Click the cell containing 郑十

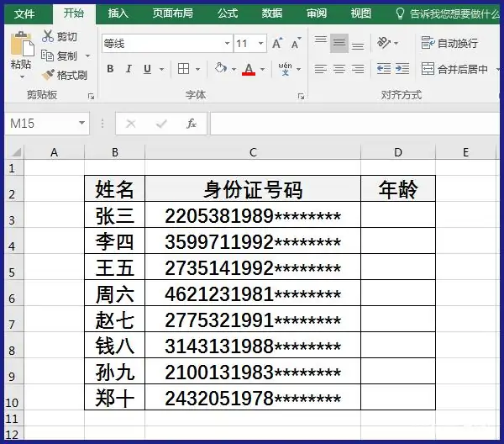[115, 398]
